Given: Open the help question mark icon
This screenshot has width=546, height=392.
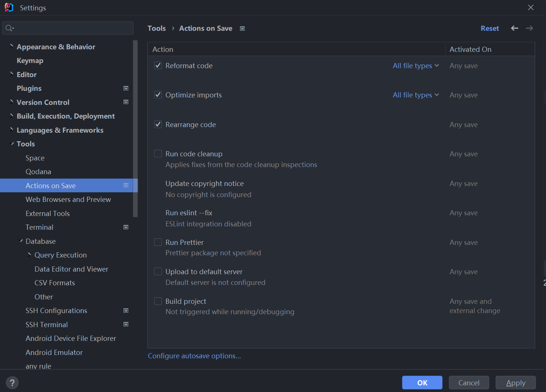Looking at the screenshot, I should point(12,382).
